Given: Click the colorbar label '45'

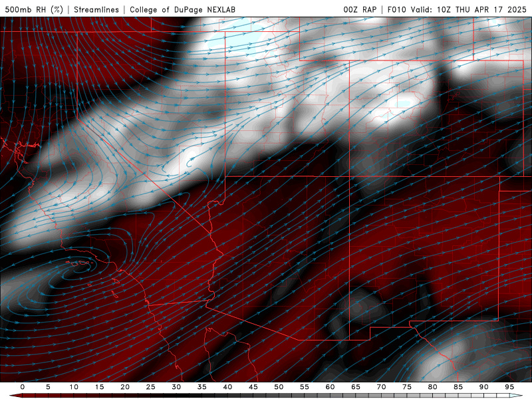Looking at the screenshot, I should 253,387.
